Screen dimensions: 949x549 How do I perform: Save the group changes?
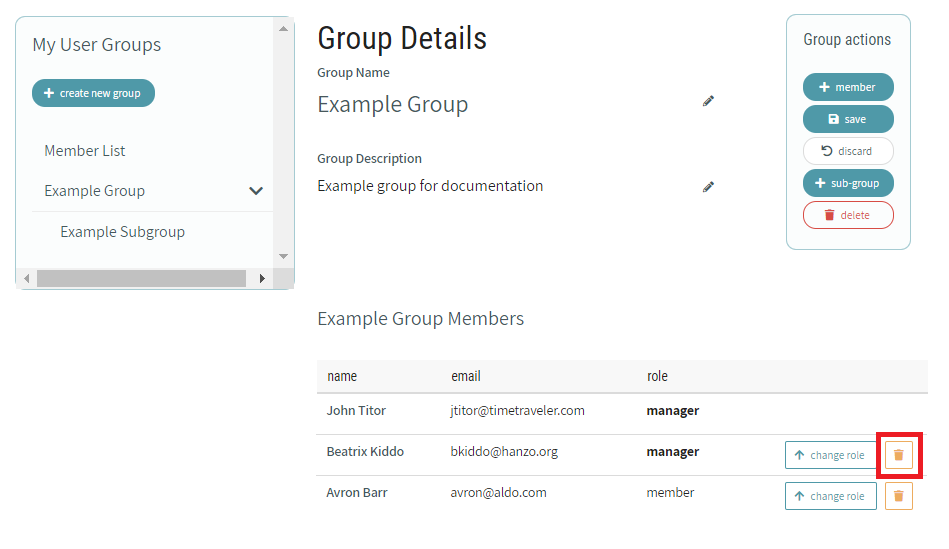click(x=848, y=119)
